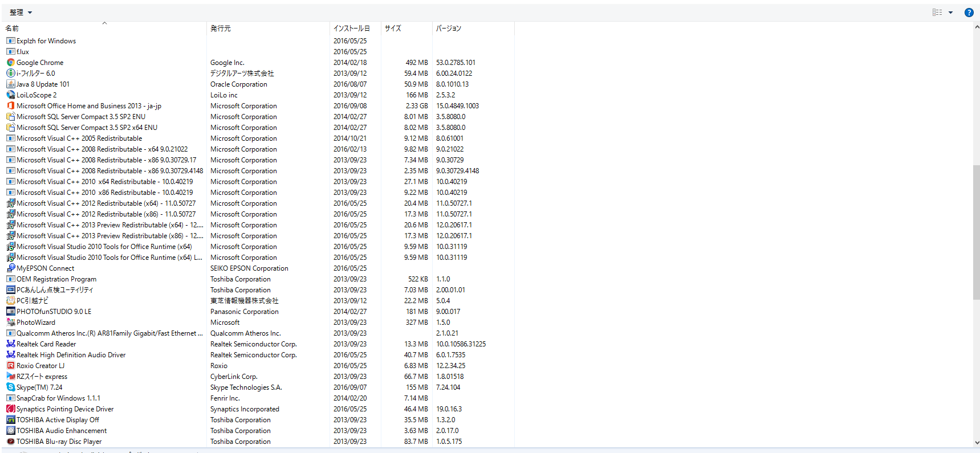Click the TOSHIBA Audio Enhancement icon
980x453 pixels.
click(x=11, y=431)
